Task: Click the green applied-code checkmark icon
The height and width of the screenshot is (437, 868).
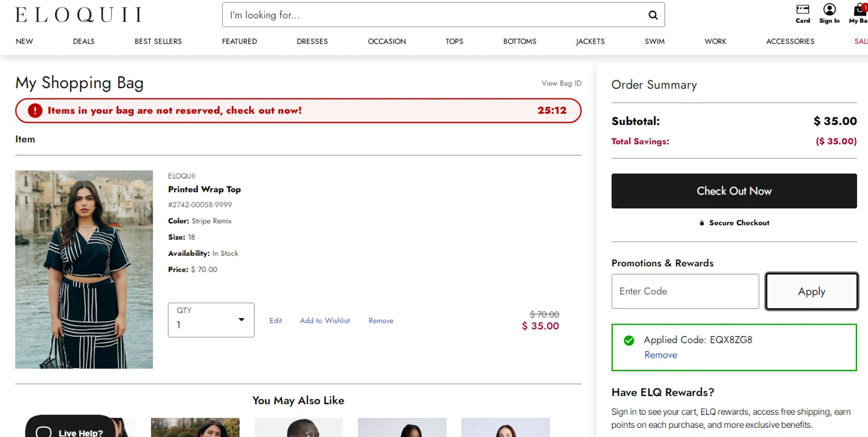Action: click(629, 340)
